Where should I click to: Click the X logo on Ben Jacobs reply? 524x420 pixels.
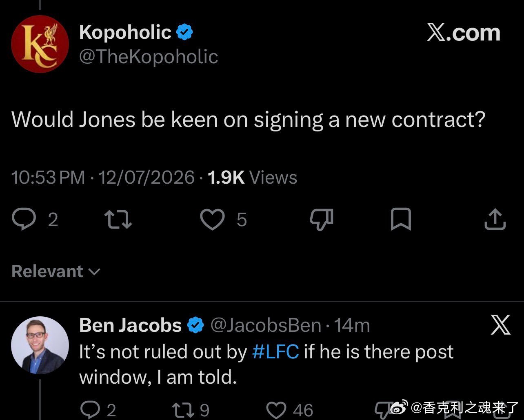(x=500, y=325)
